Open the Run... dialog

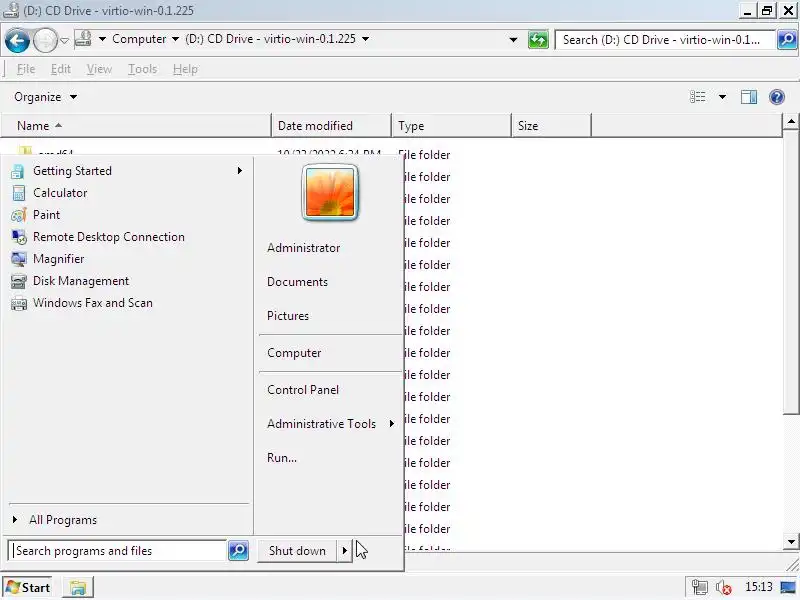click(x=282, y=458)
